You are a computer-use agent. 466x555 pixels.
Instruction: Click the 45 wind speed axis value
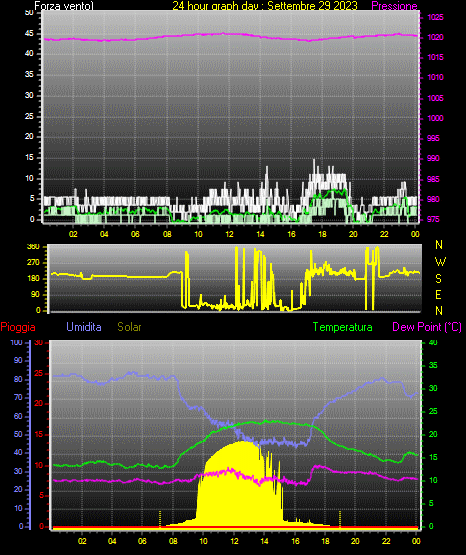click(x=29, y=34)
